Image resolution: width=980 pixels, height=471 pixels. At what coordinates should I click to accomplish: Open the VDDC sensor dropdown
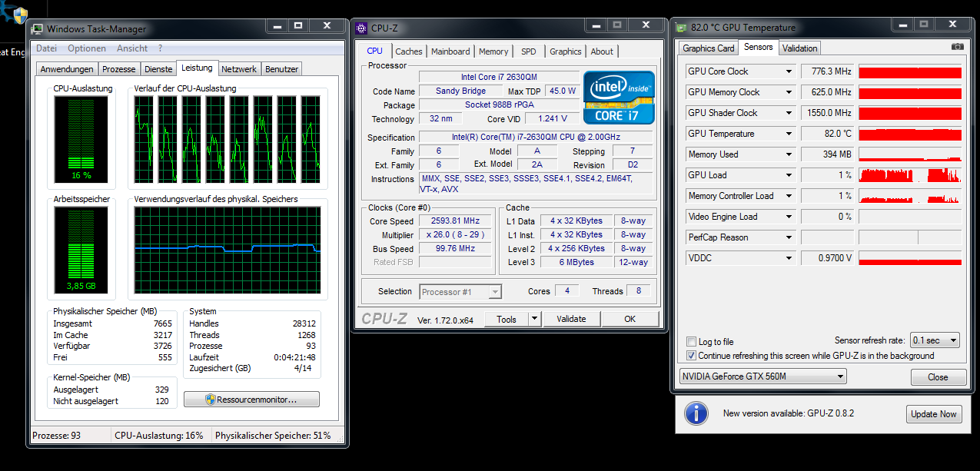(789, 258)
